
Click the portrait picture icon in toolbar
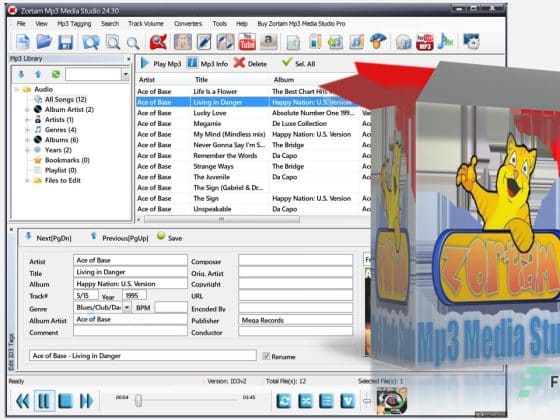point(182,42)
